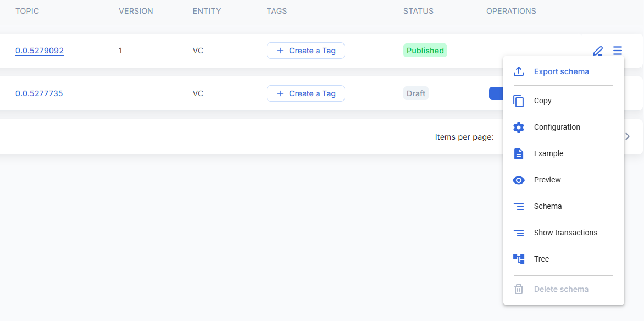The image size is (644, 321).
Task: Choose Schema menu entry
Action: [548, 207]
